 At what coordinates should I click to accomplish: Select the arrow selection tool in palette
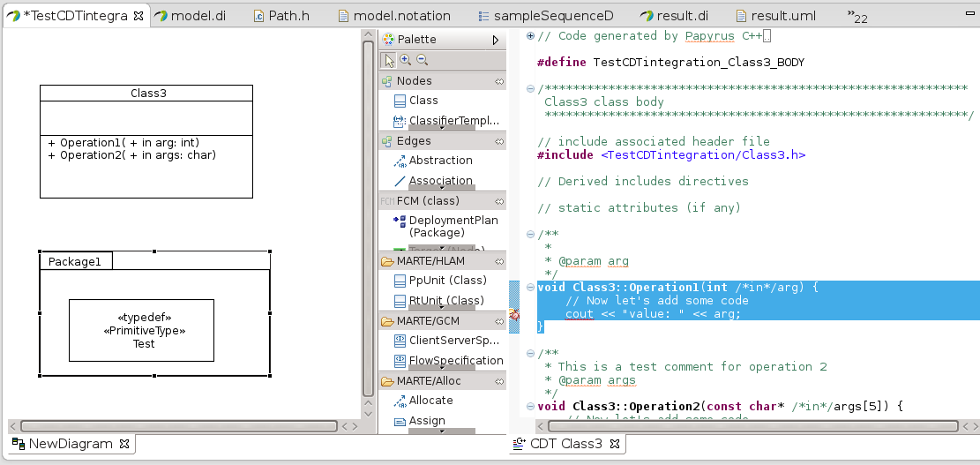389,60
